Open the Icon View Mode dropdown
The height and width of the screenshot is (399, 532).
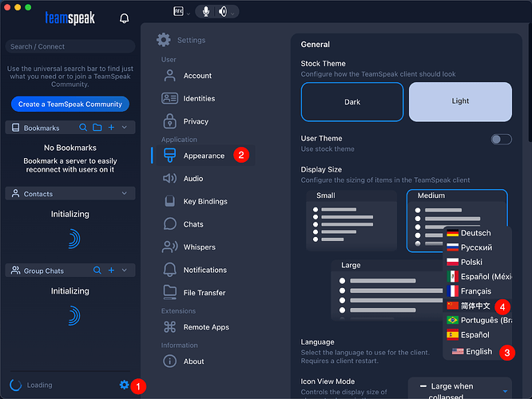tap(460, 388)
